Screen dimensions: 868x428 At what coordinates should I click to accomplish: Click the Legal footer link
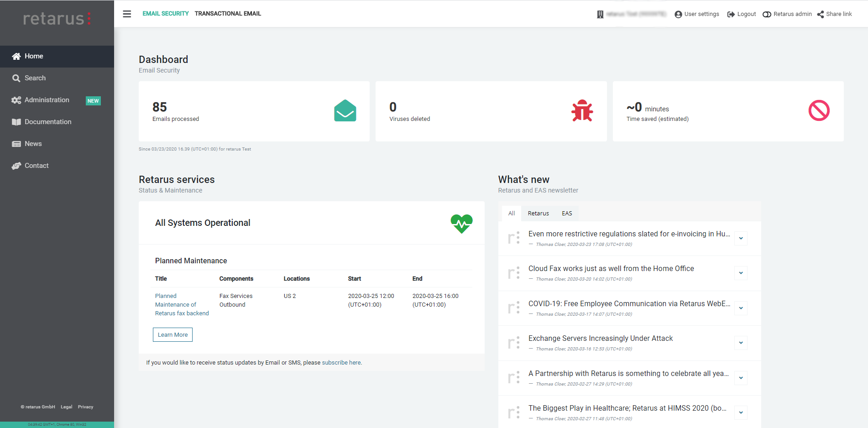66,407
